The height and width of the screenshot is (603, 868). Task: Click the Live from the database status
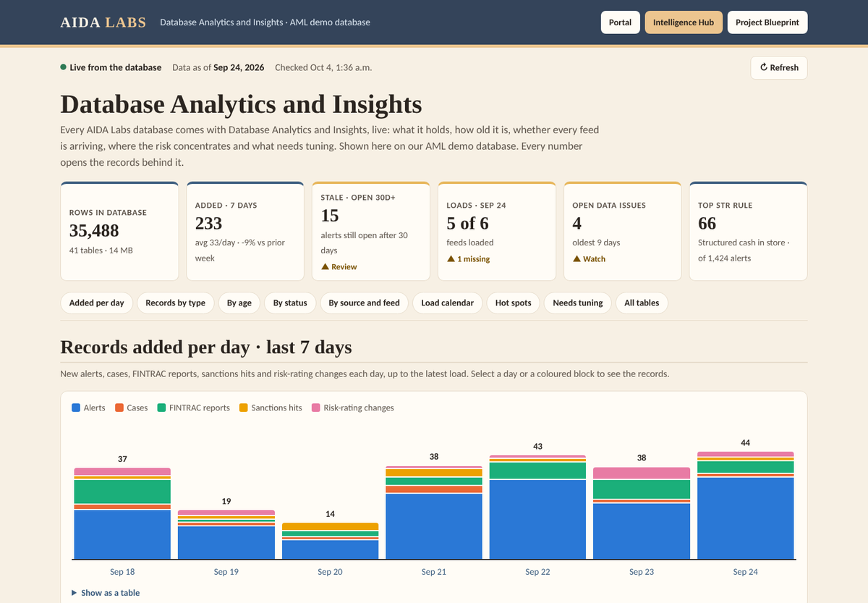click(111, 67)
